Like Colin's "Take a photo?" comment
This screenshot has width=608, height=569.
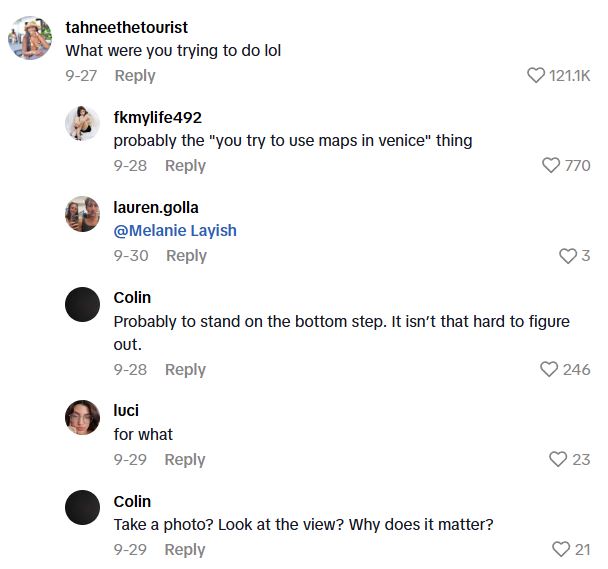[x=561, y=549]
